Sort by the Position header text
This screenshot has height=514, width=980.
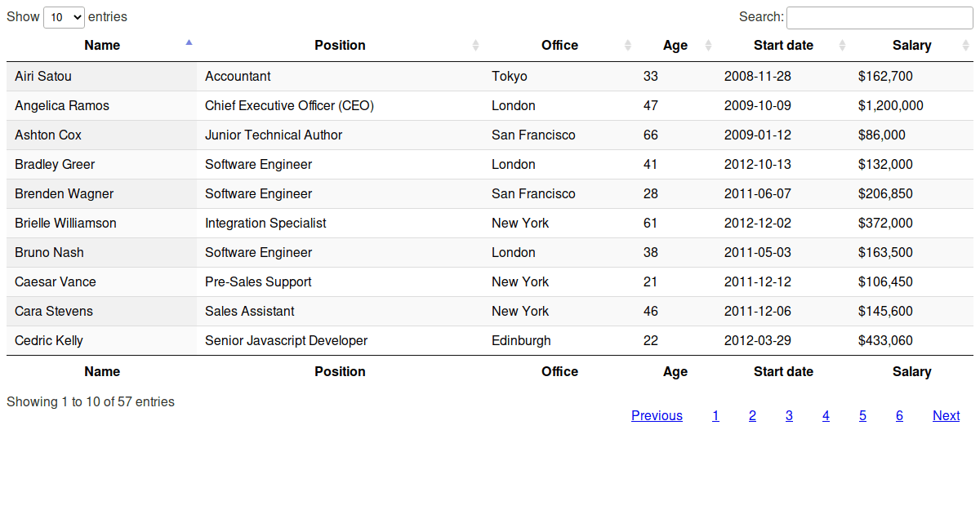click(x=340, y=46)
